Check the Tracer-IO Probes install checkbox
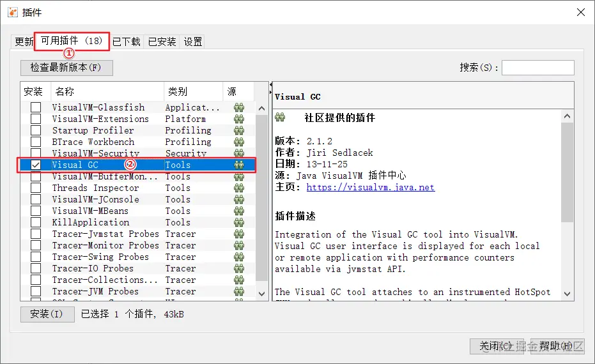The image size is (595, 364). click(x=36, y=268)
